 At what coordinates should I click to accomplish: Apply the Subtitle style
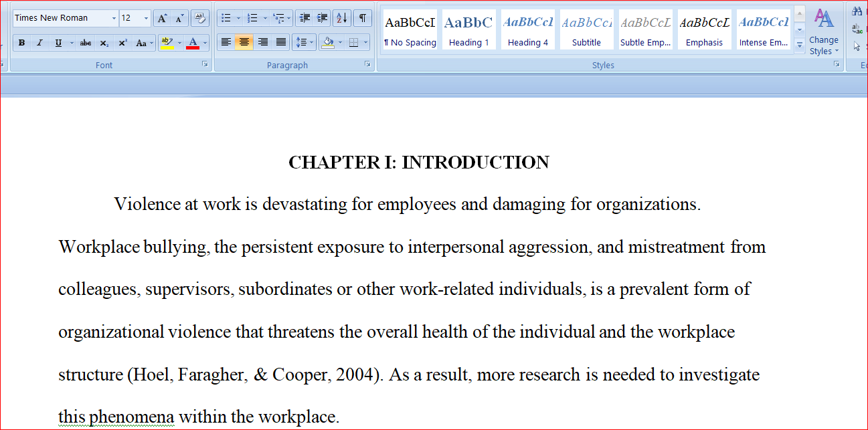click(x=587, y=30)
